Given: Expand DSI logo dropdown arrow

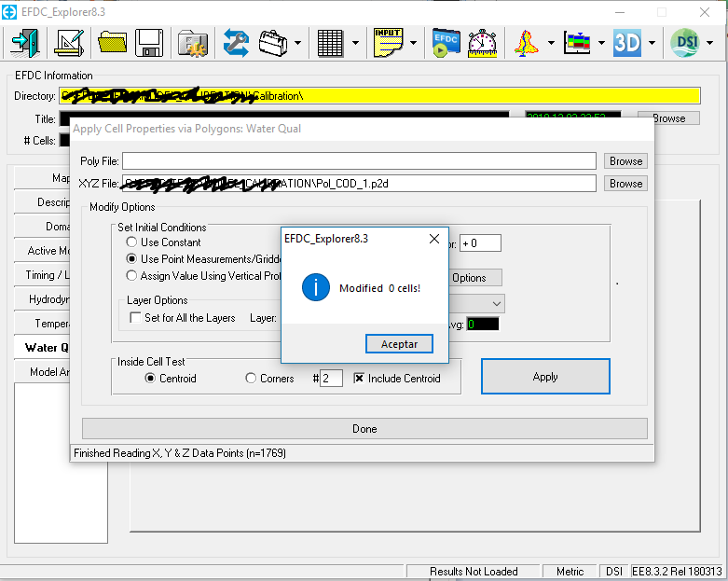Looking at the screenshot, I should 710,43.
